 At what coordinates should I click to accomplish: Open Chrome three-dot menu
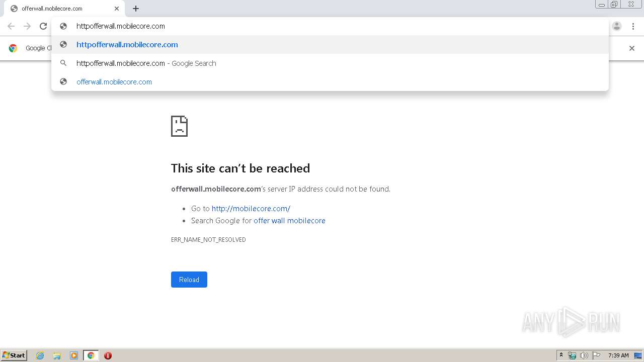(x=633, y=26)
